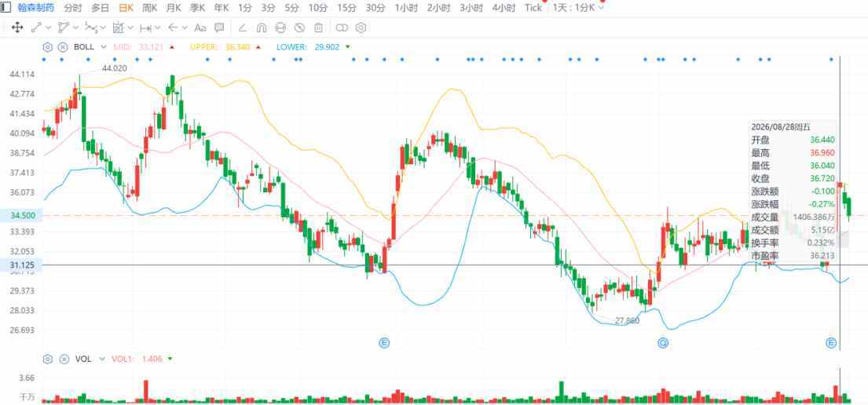Viewport: 868px width, 405px height.
Task: Select the 3分 interval
Action: click(x=269, y=8)
